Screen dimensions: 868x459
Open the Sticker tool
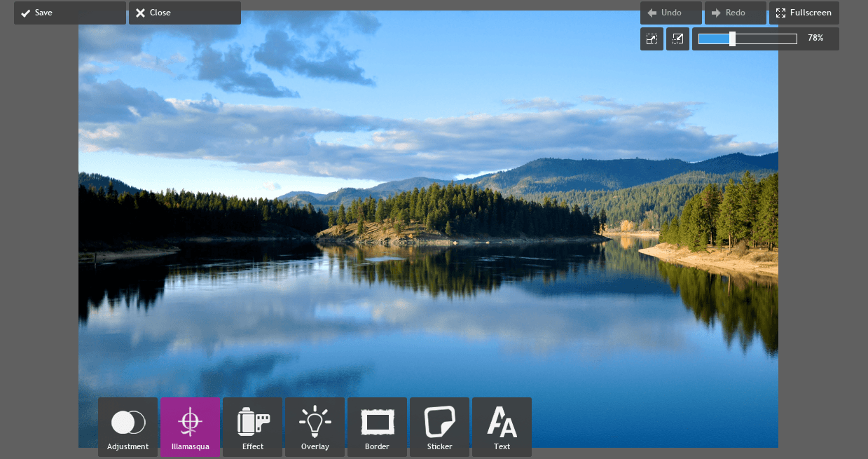coord(439,427)
